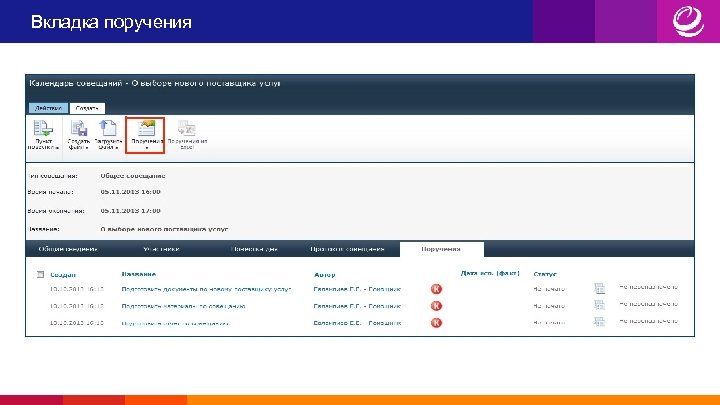Screen dimensions: 720x405
Task: Click Не переназначено in third task row
Action: click(x=648, y=321)
